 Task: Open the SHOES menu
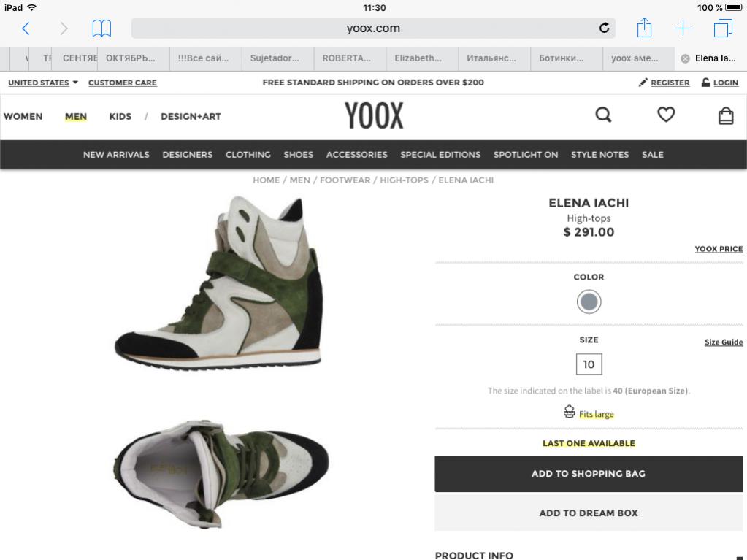(298, 155)
